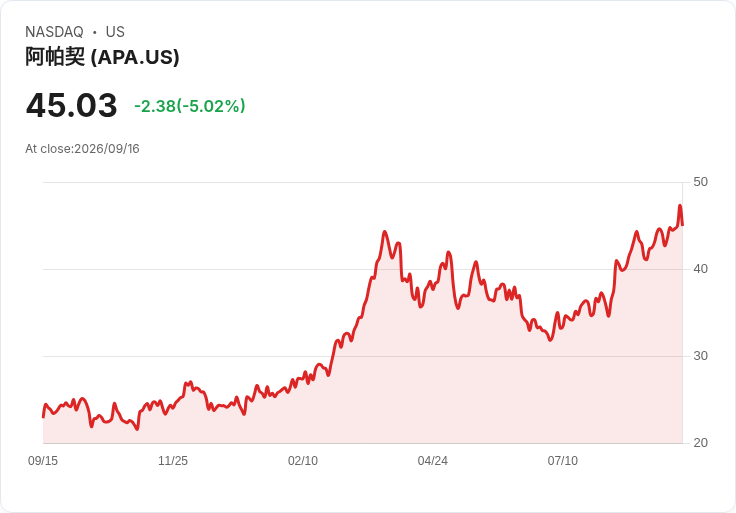Click the 50 y-axis price label
The image size is (736, 513).
700,182
